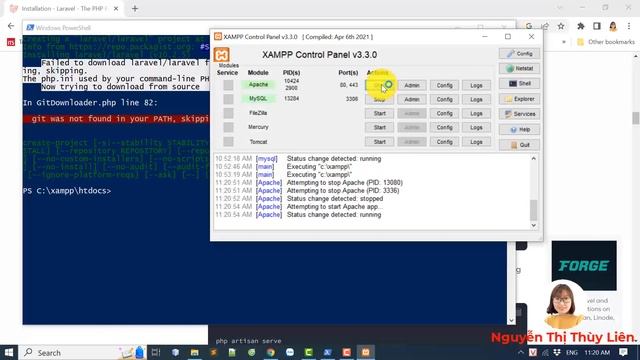This screenshot has width=640, height=360.
Task: Share this page icon in Chrome
Action: pos(545,26)
